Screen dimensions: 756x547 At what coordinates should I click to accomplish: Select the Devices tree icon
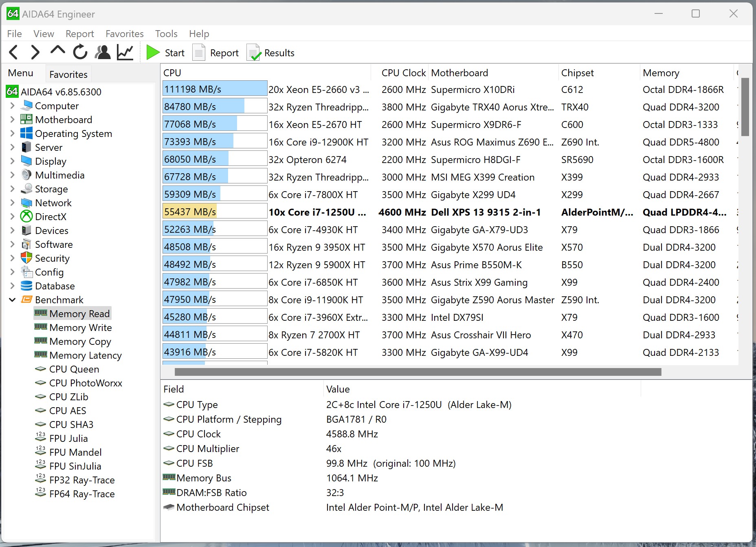pos(26,230)
